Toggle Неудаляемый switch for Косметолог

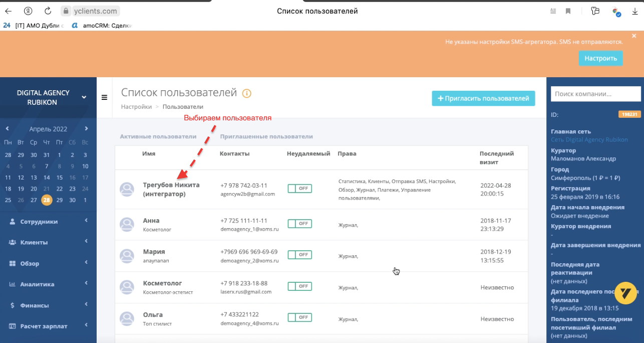point(299,286)
